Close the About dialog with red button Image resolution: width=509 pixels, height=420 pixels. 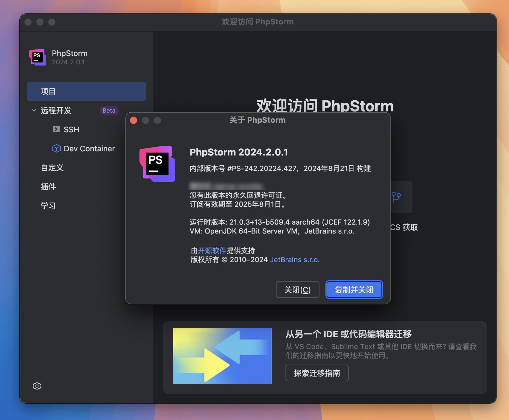(x=134, y=120)
